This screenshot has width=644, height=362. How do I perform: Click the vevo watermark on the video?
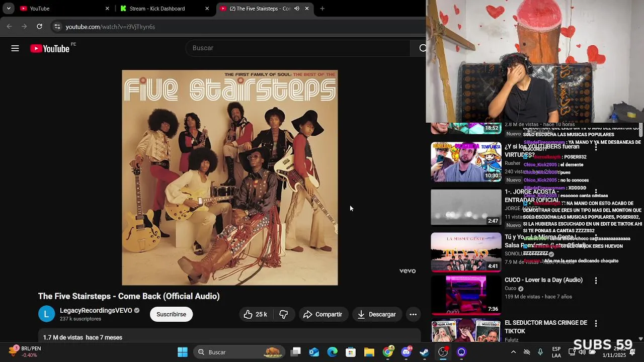[x=408, y=271]
